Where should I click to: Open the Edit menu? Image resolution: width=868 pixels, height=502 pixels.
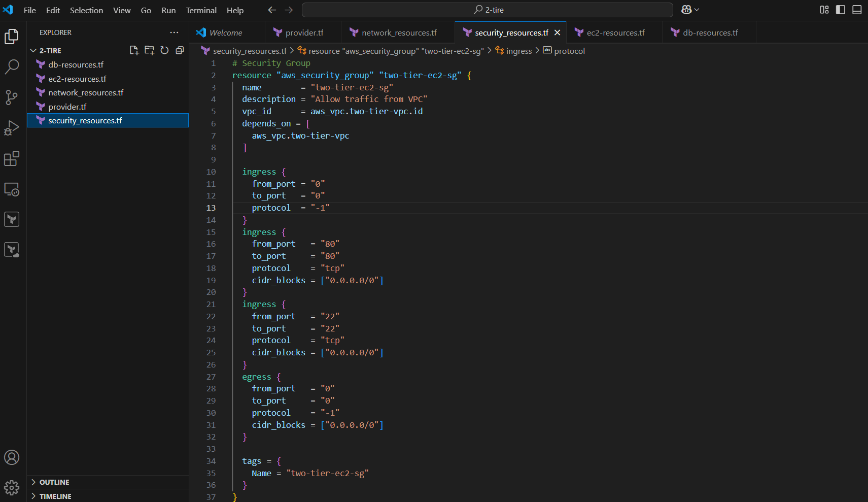tap(53, 10)
